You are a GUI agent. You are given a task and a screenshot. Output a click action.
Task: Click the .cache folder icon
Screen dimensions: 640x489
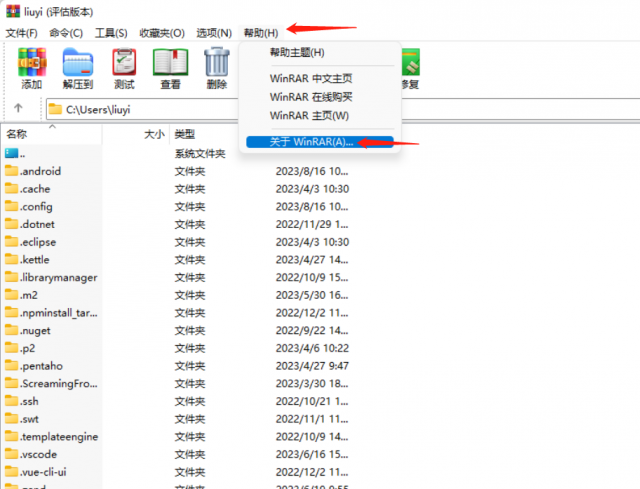[11, 188]
